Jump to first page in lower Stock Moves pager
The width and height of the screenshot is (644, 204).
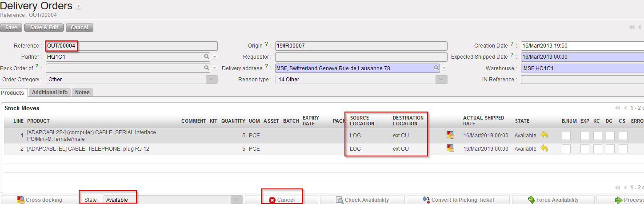617,188
